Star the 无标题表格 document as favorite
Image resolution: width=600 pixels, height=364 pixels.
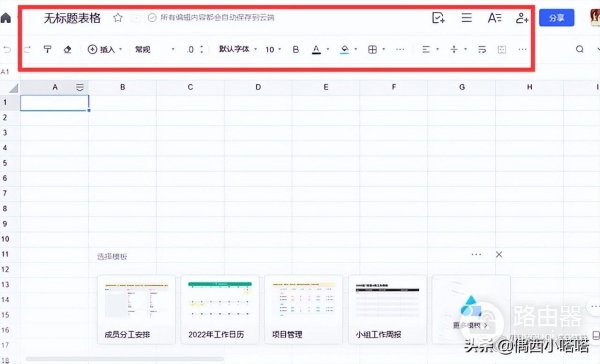pos(118,18)
